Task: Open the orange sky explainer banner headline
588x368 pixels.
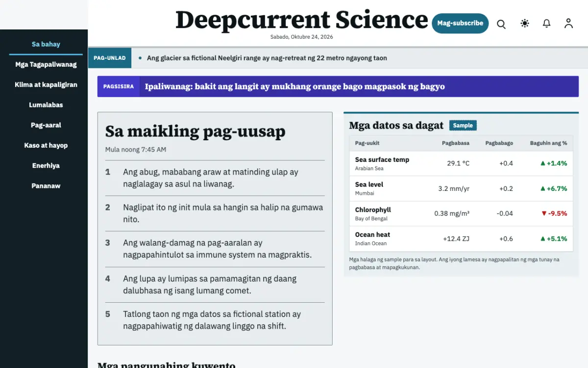Action: pos(295,86)
